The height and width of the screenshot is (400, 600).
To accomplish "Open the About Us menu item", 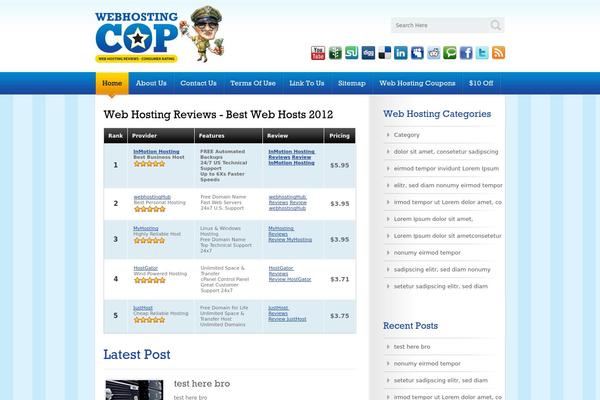I will tap(151, 83).
